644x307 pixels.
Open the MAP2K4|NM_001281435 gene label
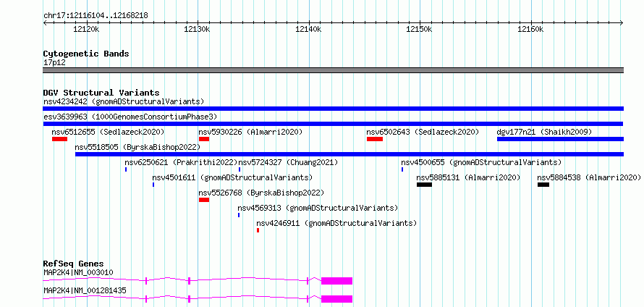click(x=85, y=290)
